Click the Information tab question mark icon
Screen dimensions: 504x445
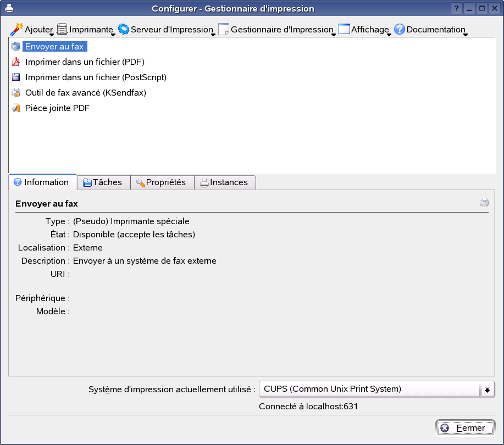pos(18,182)
